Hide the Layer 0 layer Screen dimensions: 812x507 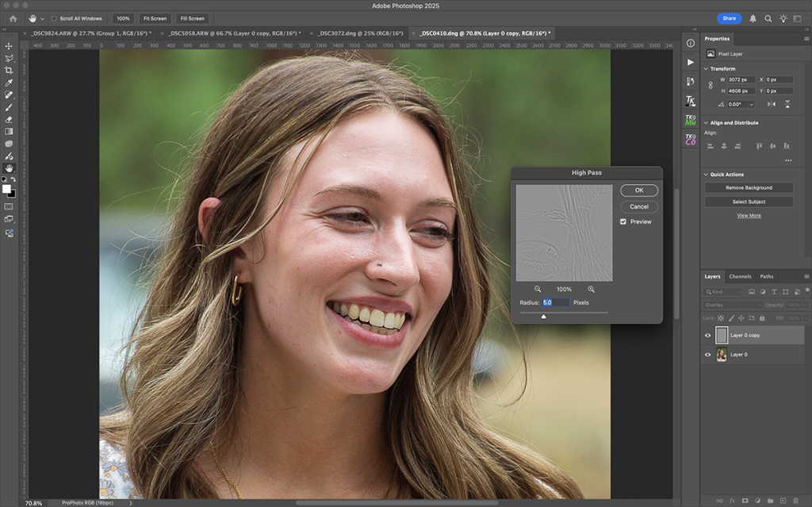pyautogui.click(x=708, y=354)
